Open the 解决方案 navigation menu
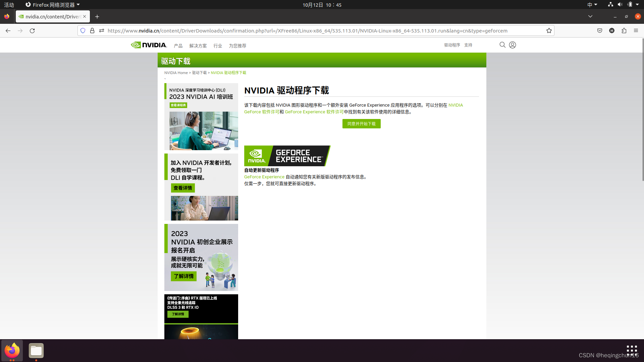Screen dimensions: 644x362 tap(198, 46)
